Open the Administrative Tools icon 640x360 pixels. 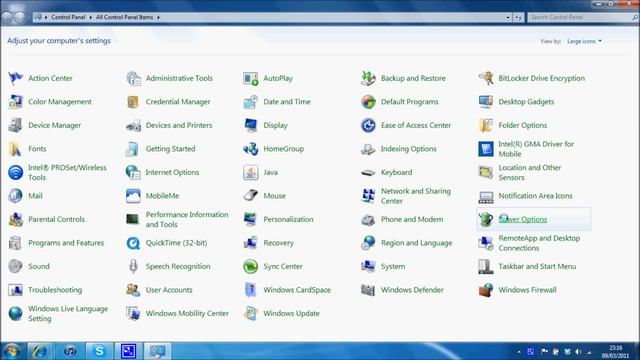(x=133, y=78)
